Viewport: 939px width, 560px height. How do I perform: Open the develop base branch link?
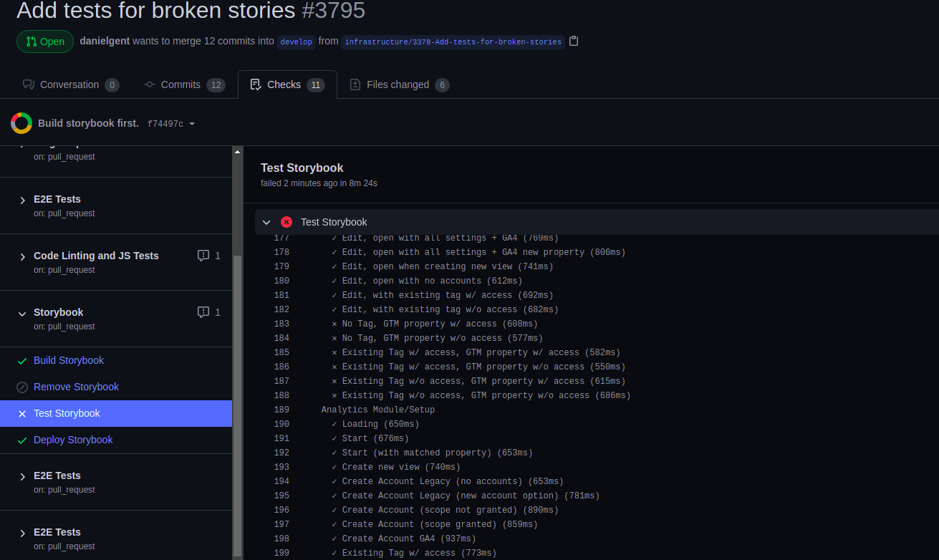[297, 42]
